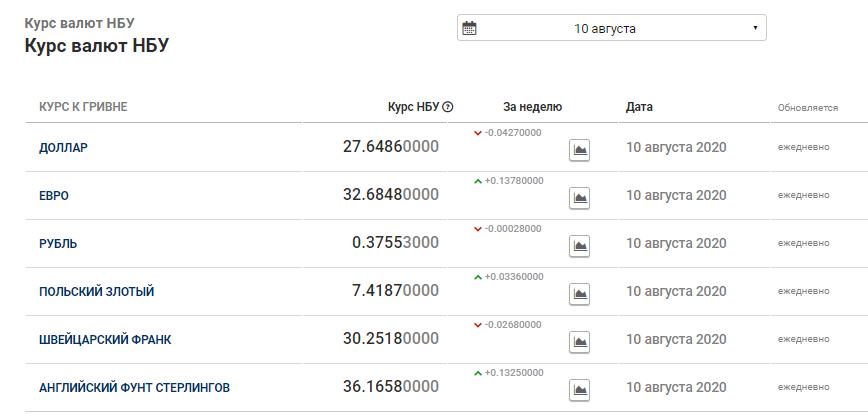This screenshot has height=415, width=868.
Task: Open the ДОЛЛАР currency link
Action: (x=63, y=148)
